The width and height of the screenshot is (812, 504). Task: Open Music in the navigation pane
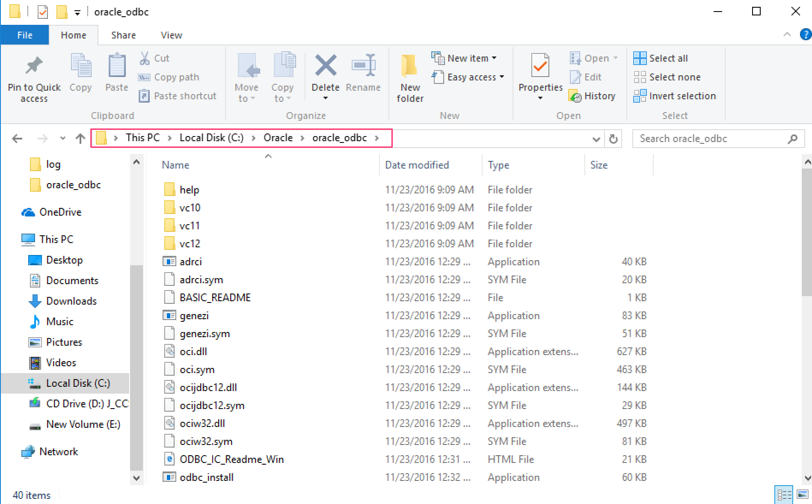tap(59, 322)
